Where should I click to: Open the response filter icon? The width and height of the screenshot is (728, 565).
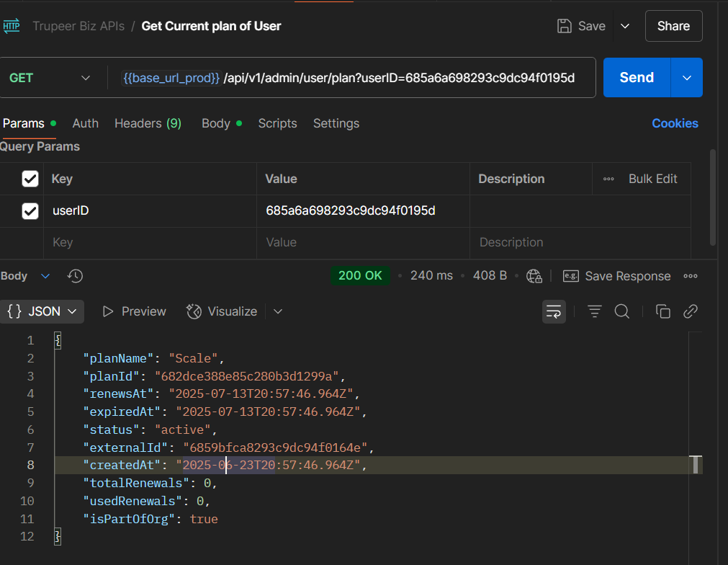pos(594,311)
